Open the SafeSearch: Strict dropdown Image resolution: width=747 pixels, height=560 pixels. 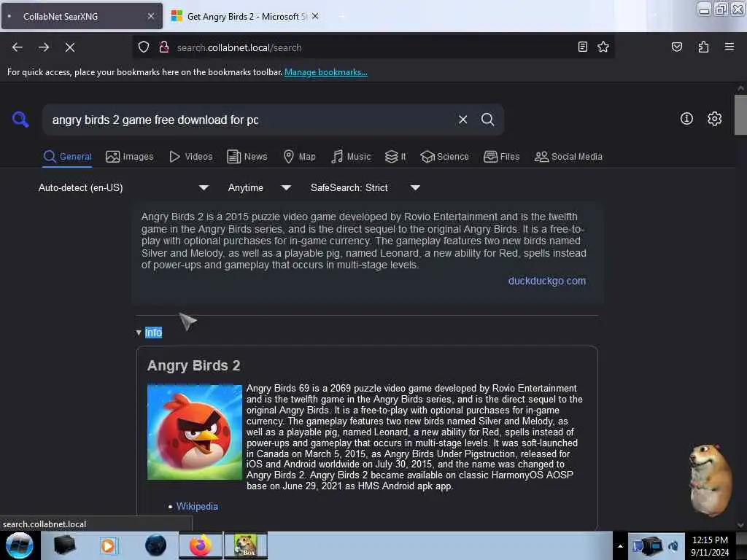[x=365, y=187]
